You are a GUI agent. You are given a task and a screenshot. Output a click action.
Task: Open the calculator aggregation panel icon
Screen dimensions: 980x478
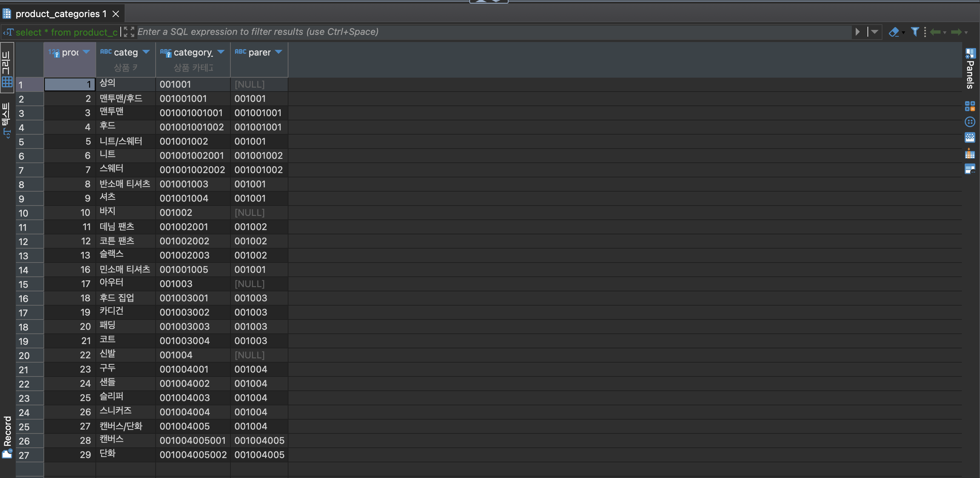970,106
